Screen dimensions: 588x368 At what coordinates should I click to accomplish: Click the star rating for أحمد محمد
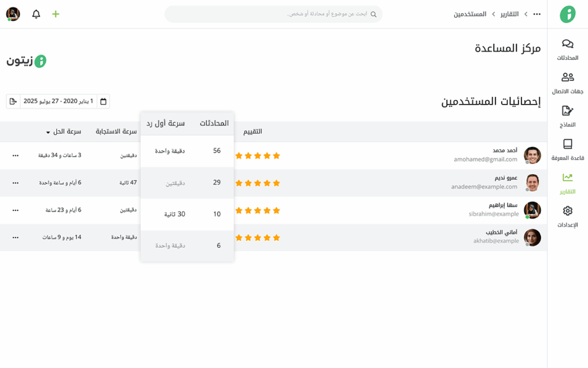tap(258, 155)
